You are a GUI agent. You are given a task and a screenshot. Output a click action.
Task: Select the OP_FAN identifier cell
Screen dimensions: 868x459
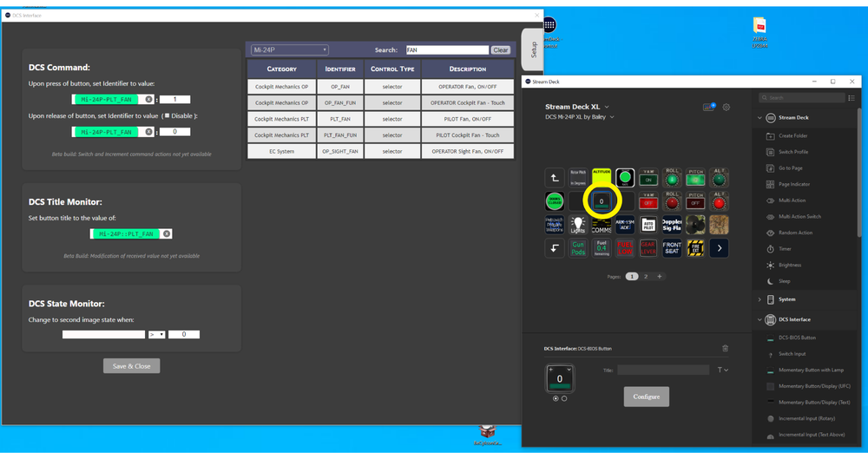340,87
